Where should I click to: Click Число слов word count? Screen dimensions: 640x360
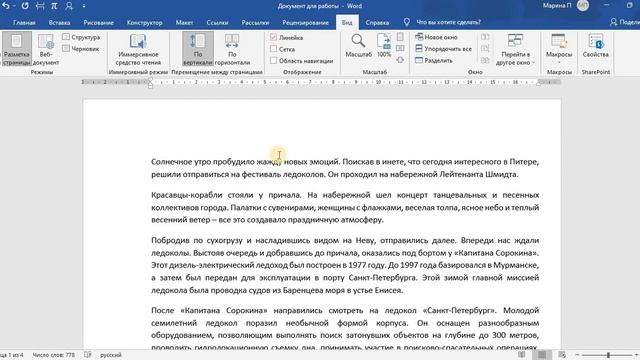pos(53,355)
